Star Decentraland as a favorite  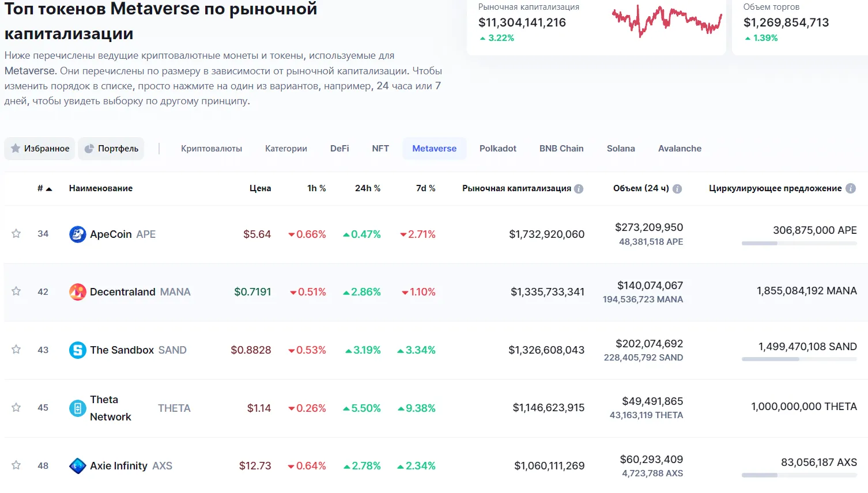16,291
